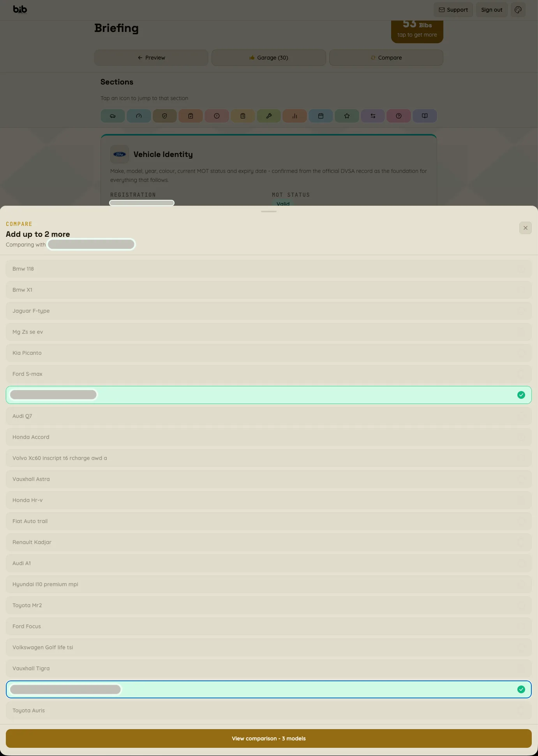This screenshot has width=538, height=756.
Task: Jump to the bar chart section icon
Action: [x=295, y=116]
